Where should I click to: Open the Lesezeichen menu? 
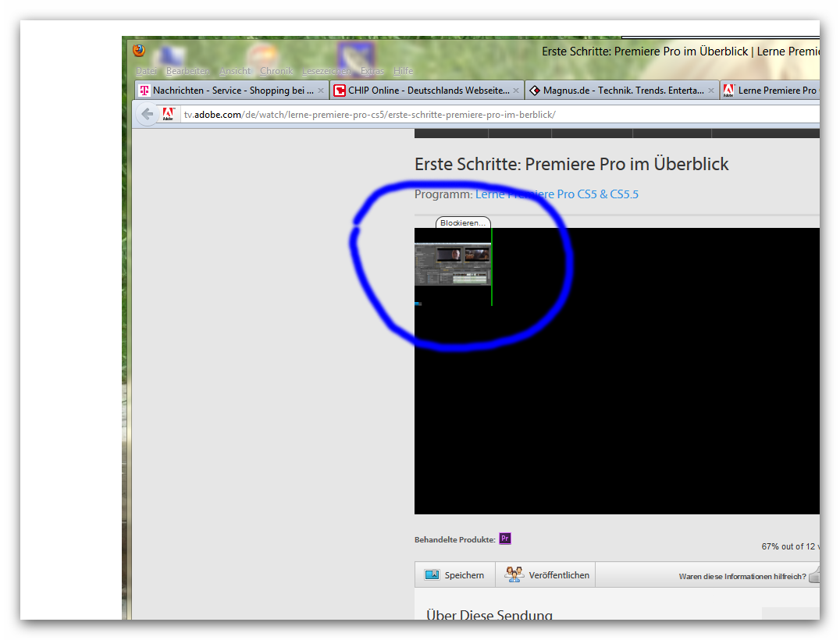point(326,71)
